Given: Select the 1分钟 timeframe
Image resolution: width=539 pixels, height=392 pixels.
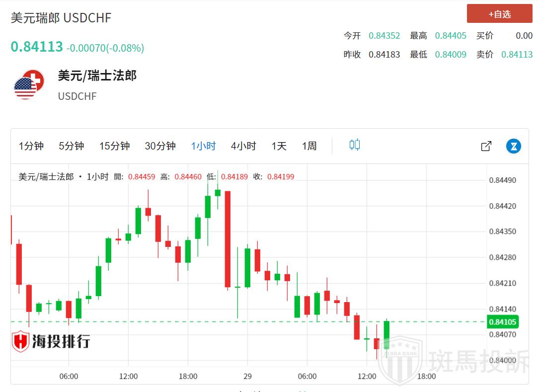Looking at the screenshot, I should point(31,146).
